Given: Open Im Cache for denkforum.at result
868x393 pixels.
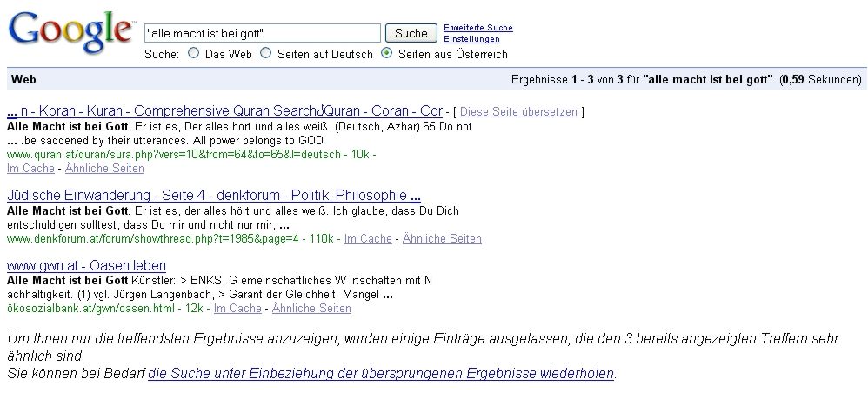Looking at the screenshot, I should coord(368,238).
